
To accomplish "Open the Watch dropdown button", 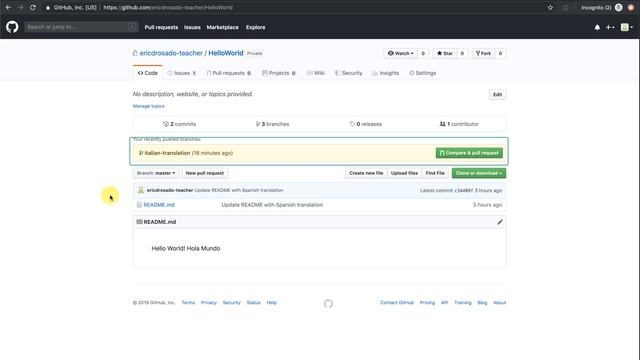I will 400,53.
